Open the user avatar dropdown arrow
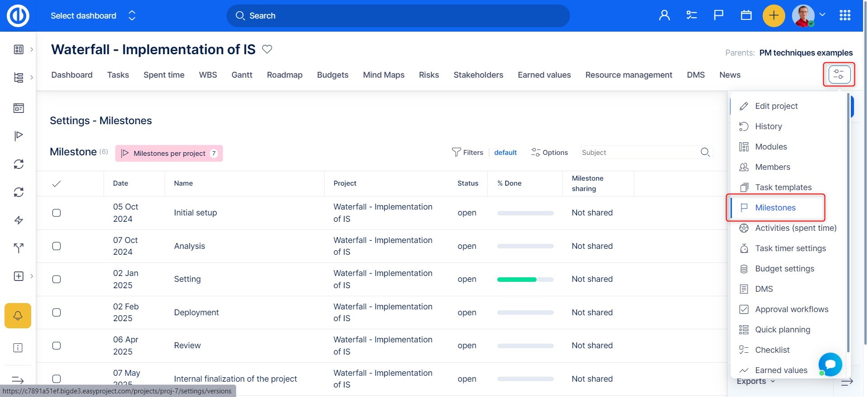The width and height of the screenshot is (868, 397). 822,15
